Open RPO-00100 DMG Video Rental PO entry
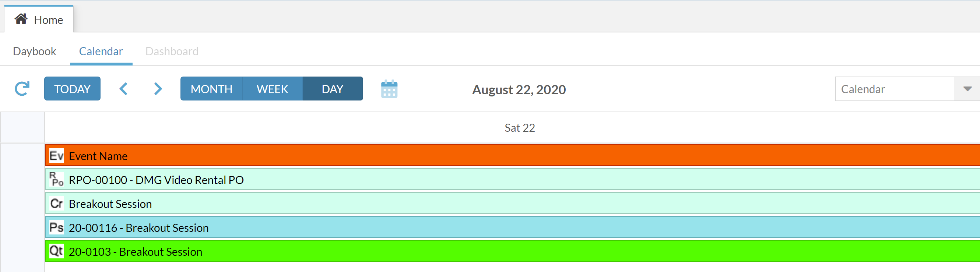 (x=512, y=179)
